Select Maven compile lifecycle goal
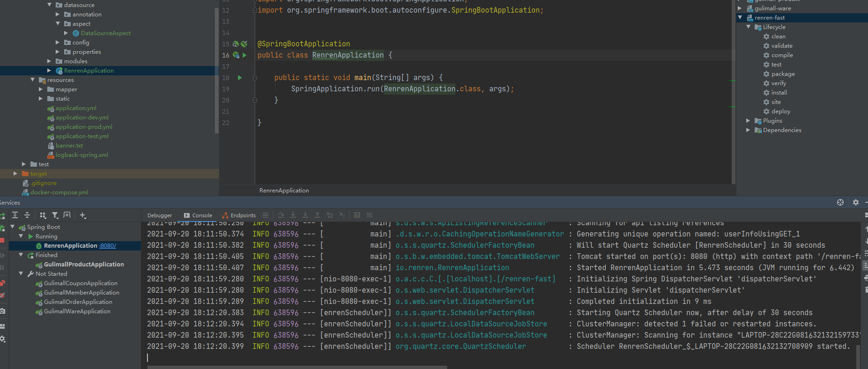Viewport: 868px width, 369px height. click(782, 55)
